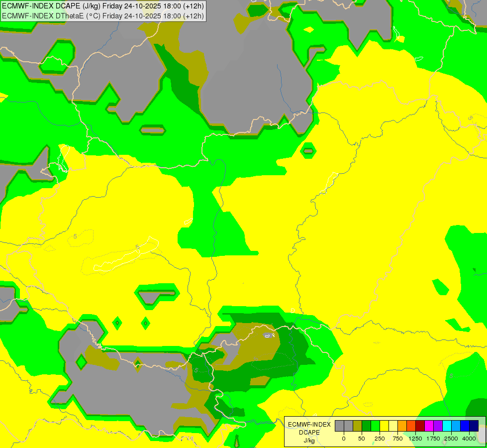Click the legend value 1750
This screenshot has height=448, width=487.
(x=433, y=439)
